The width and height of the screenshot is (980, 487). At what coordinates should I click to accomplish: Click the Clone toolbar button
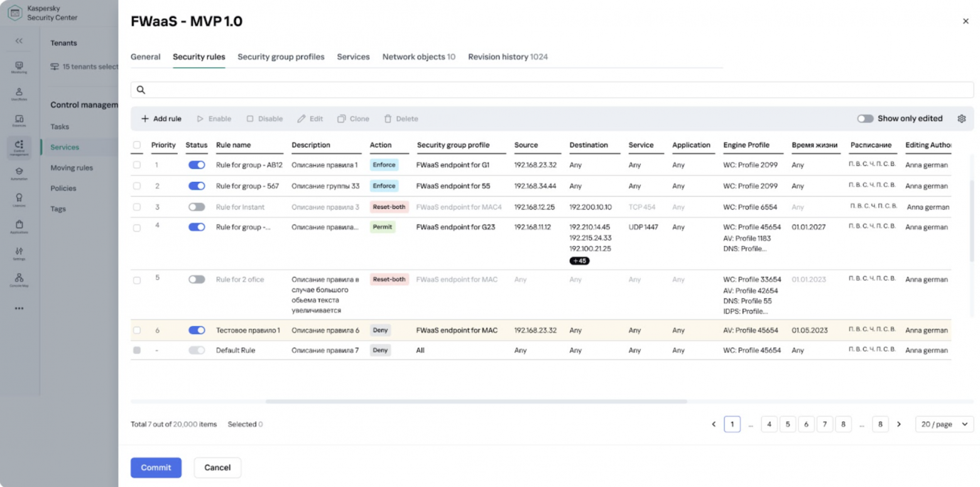(353, 119)
